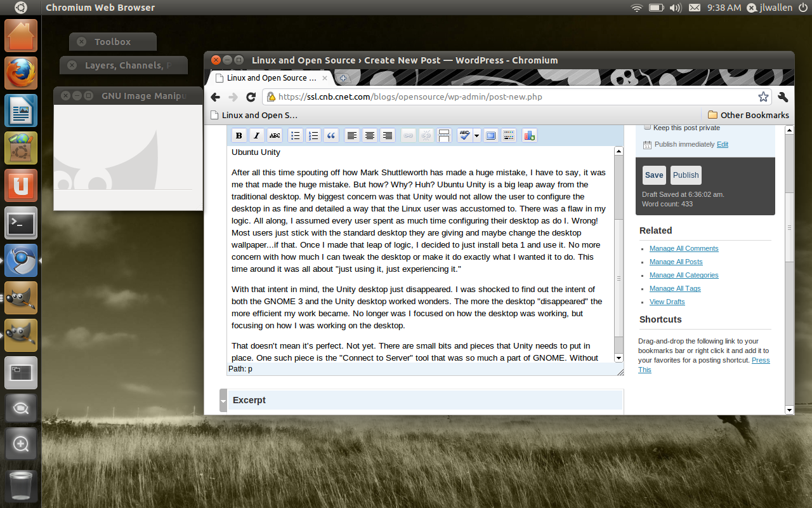
Task: Click the 9:38 AM clock
Action: [724, 8]
